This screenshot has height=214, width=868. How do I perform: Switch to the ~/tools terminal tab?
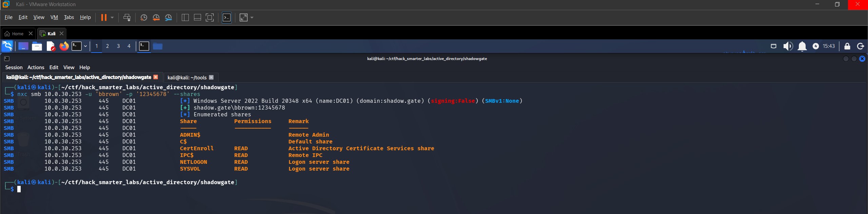[187, 77]
